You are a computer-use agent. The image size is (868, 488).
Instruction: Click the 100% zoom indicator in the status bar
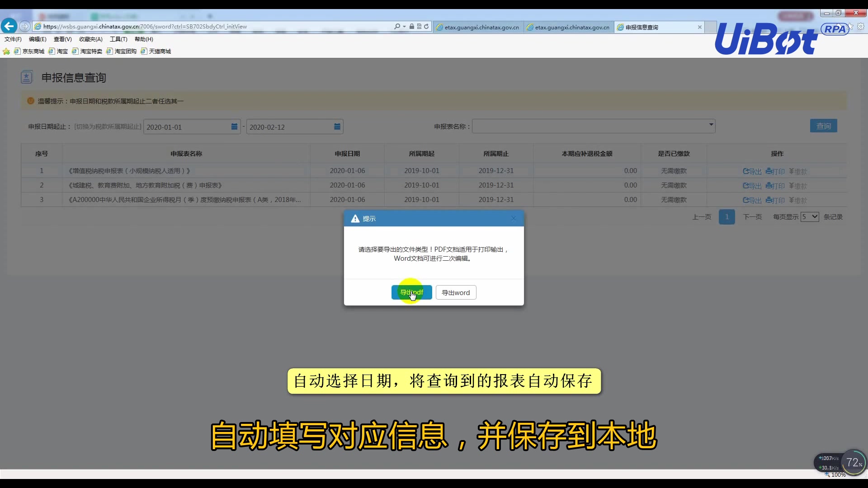839,474
